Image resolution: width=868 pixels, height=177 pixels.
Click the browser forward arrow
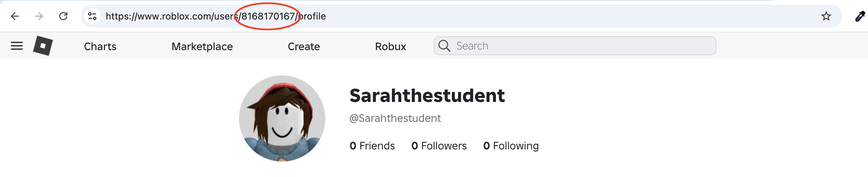pyautogui.click(x=39, y=16)
